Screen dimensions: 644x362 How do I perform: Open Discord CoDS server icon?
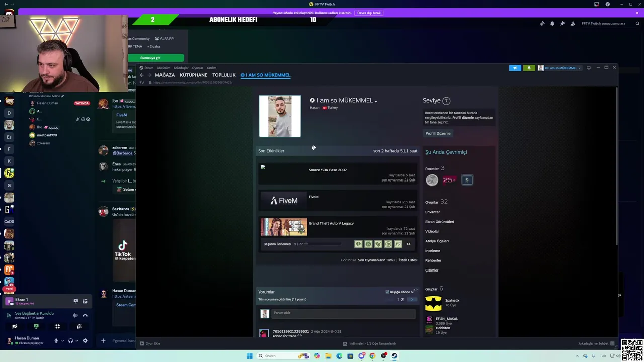click(x=9, y=221)
